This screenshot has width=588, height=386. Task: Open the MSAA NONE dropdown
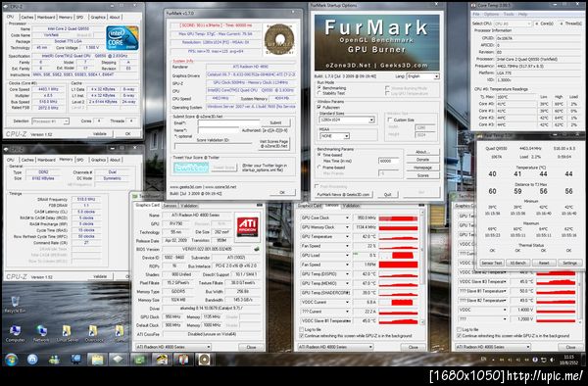click(x=334, y=136)
